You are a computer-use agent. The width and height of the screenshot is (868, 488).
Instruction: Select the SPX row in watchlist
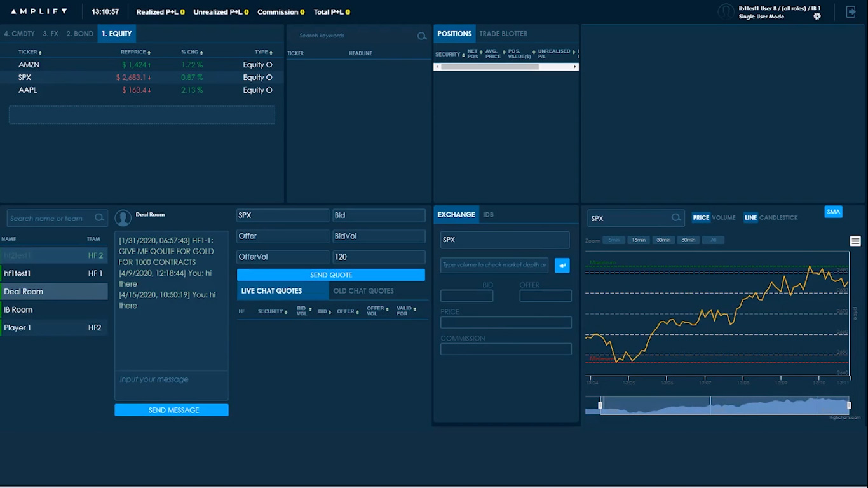(142, 78)
